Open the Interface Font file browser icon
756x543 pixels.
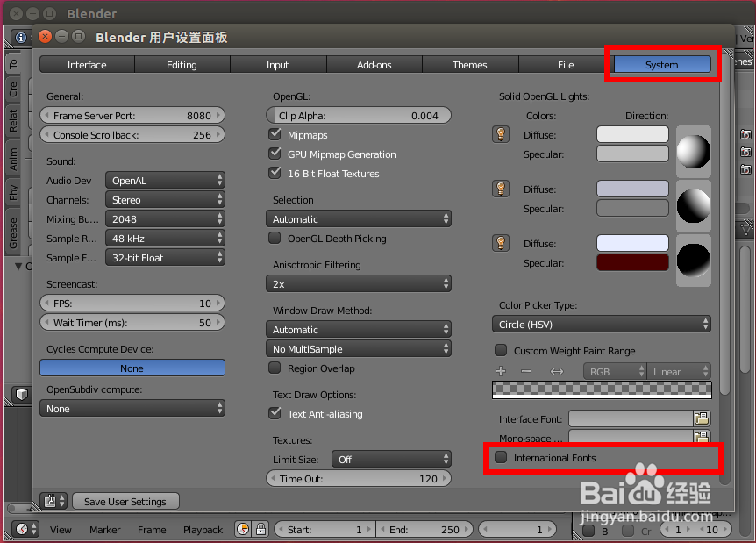click(x=702, y=418)
